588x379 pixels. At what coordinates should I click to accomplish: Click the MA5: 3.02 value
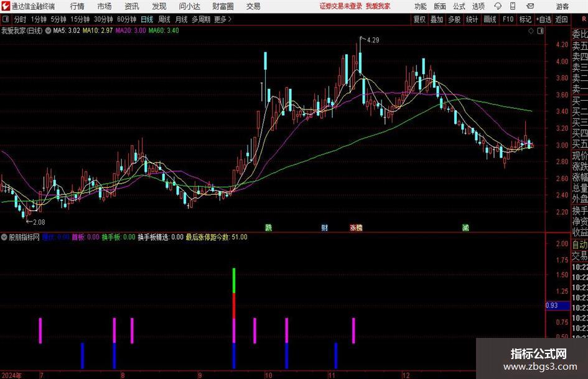point(67,30)
